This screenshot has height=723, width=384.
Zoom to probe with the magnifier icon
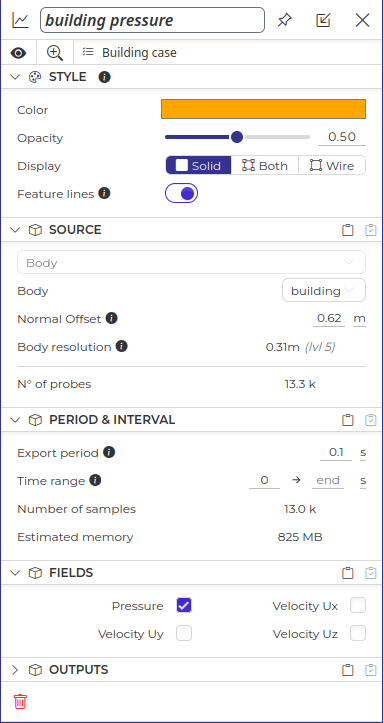point(55,53)
